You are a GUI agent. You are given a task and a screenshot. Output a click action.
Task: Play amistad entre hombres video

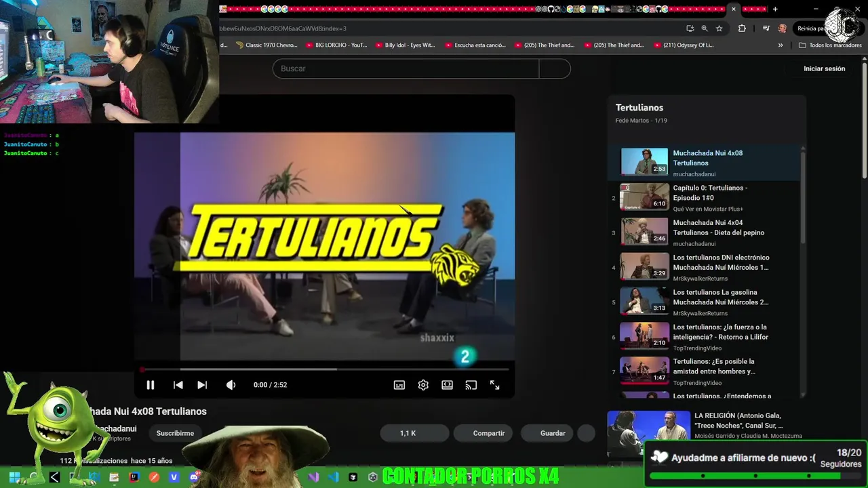[705, 371]
